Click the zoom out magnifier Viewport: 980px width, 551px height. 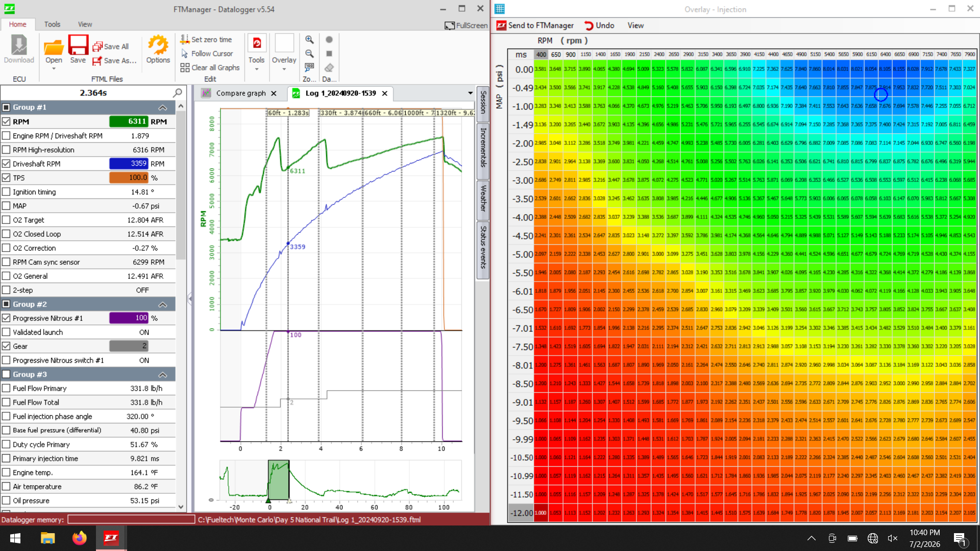[309, 53]
